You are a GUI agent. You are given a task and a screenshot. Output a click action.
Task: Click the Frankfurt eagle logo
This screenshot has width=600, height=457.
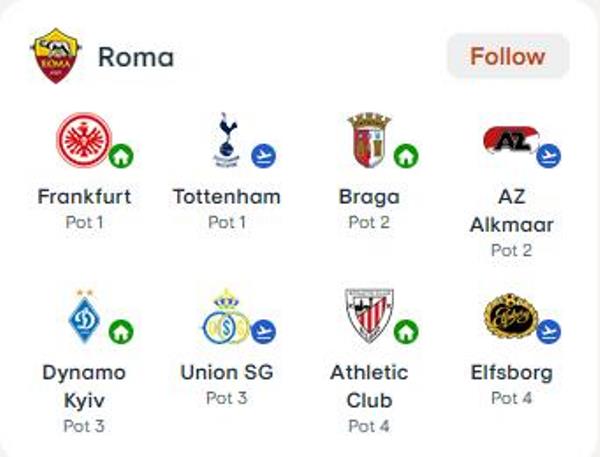coord(84,140)
